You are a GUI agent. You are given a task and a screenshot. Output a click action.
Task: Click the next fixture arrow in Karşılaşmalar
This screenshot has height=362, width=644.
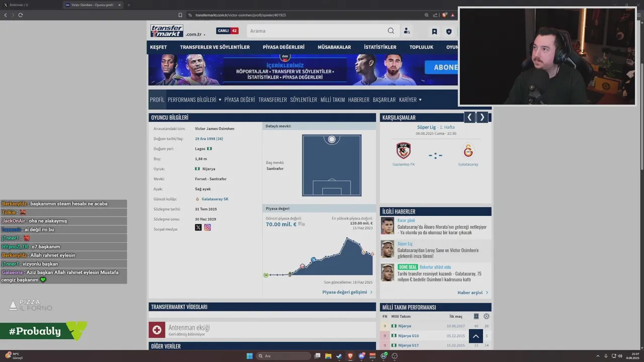(x=482, y=117)
